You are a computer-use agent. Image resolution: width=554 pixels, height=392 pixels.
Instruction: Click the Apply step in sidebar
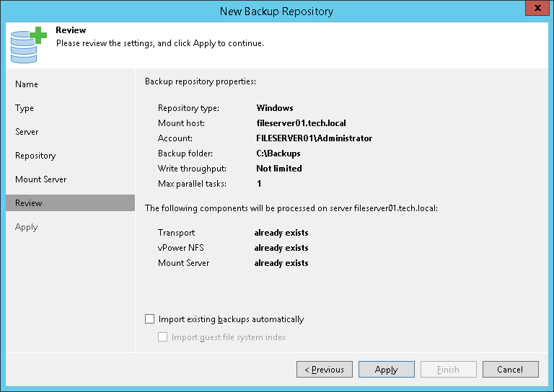[27, 227]
